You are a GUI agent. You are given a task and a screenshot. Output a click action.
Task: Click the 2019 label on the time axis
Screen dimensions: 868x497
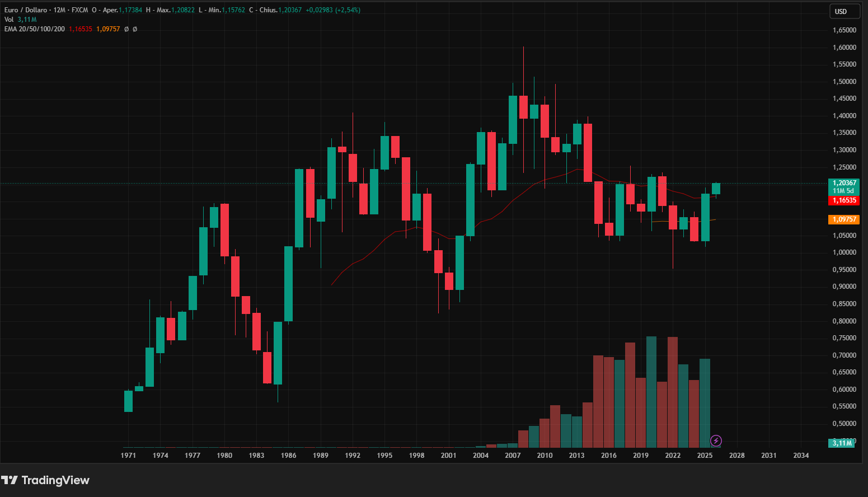pos(641,456)
